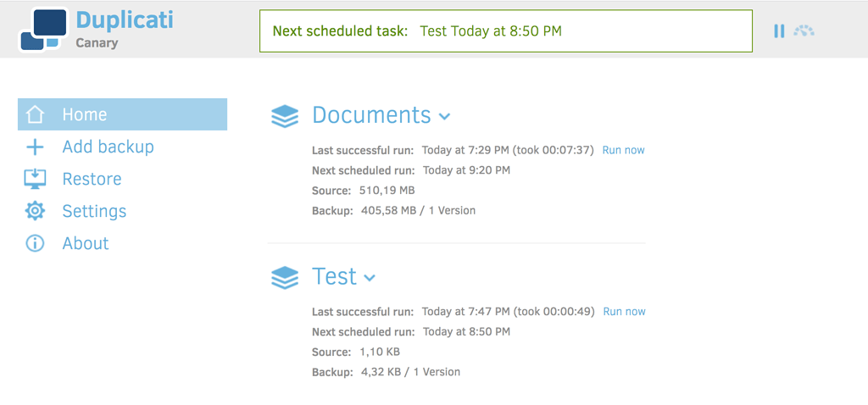This screenshot has width=868, height=405.
Task: Click the Duplicati logo icon
Action: click(x=42, y=29)
